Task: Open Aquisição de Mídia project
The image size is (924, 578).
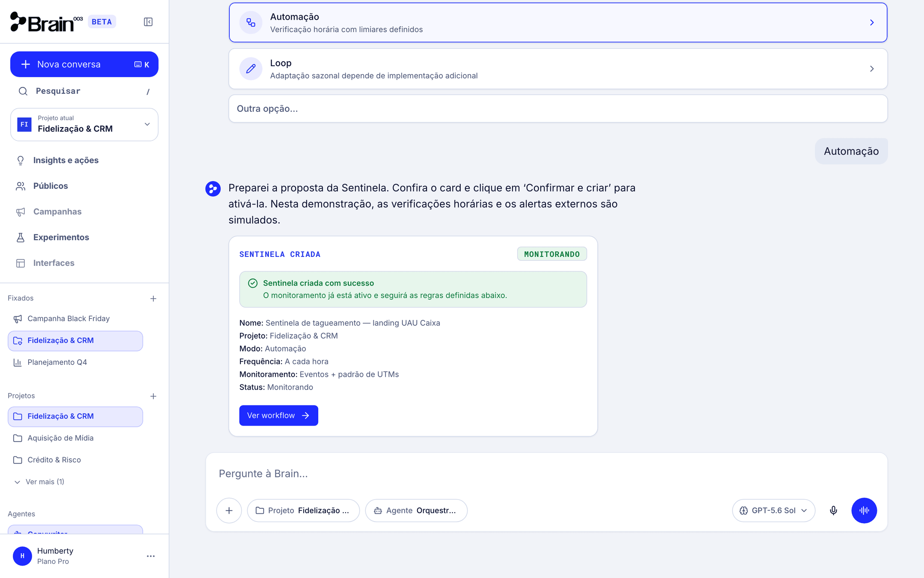Action: click(x=75, y=438)
